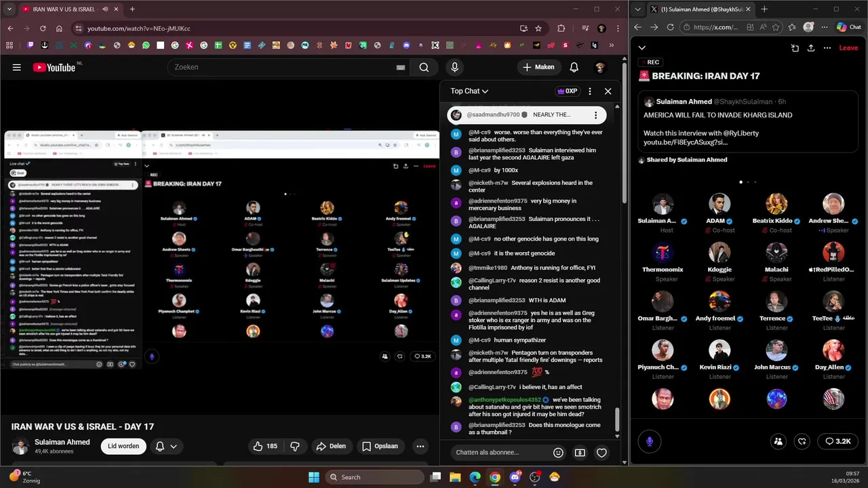Image resolution: width=868 pixels, height=488 pixels.
Task: Click the Lid worden join button
Action: click(123, 446)
